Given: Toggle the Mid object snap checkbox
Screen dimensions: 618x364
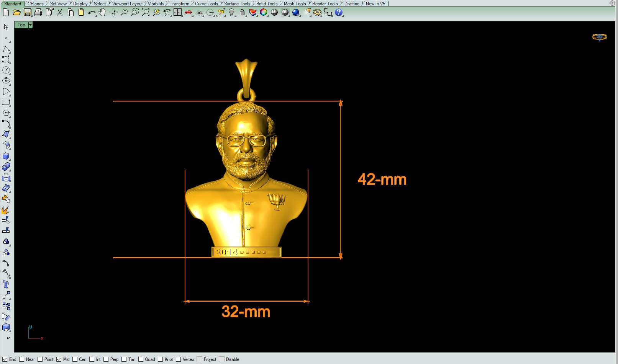Looking at the screenshot, I should coord(59,359).
